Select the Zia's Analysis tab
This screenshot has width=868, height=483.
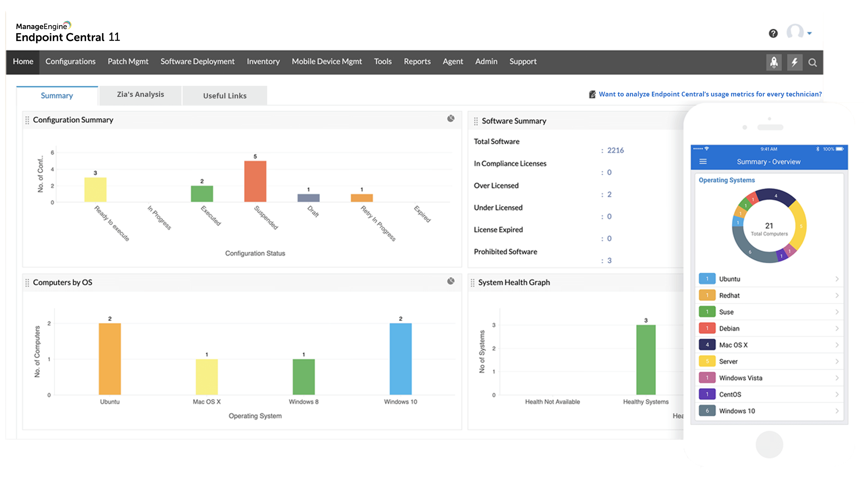(140, 94)
